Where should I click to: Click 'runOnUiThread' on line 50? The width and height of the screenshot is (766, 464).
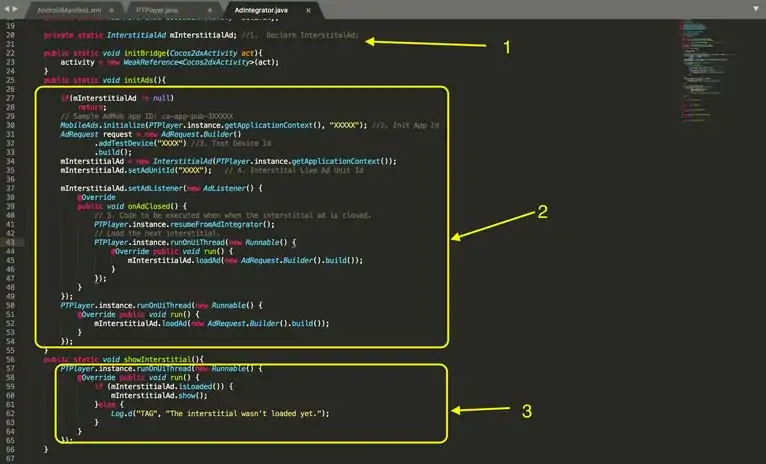coord(165,306)
